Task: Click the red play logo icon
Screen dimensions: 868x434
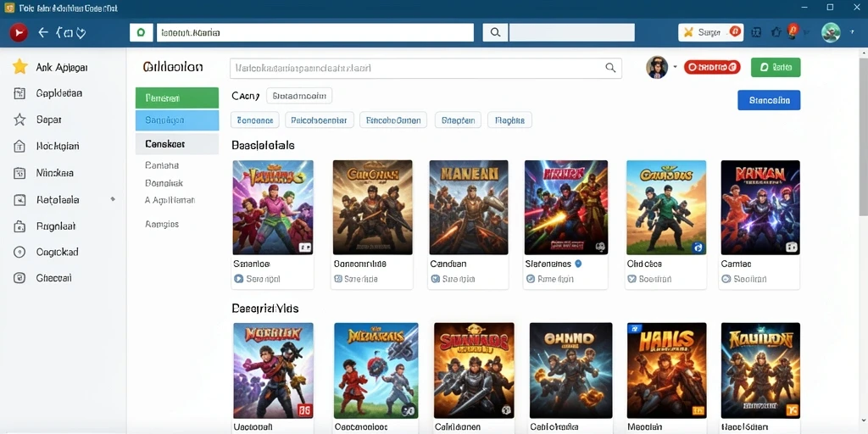Action: [x=19, y=33]
